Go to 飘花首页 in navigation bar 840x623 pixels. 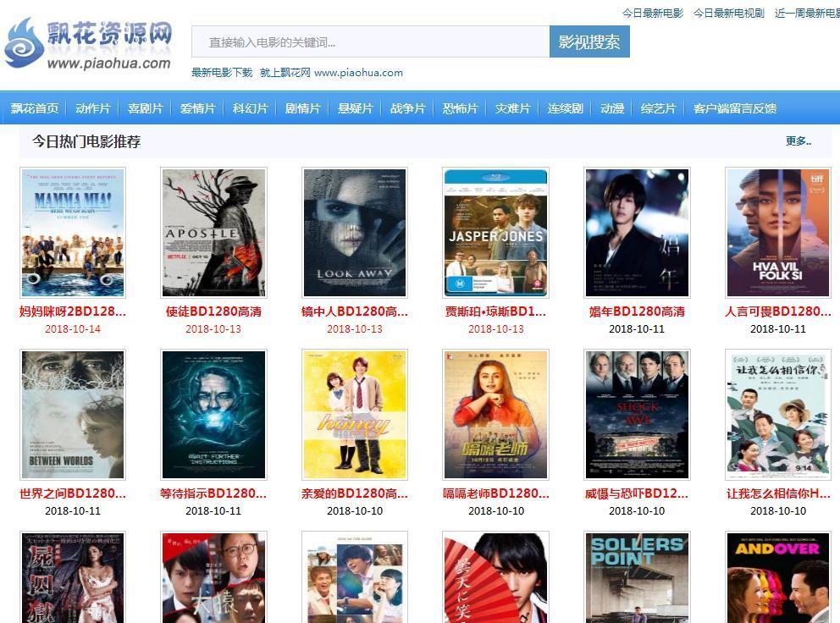point(35,108)
